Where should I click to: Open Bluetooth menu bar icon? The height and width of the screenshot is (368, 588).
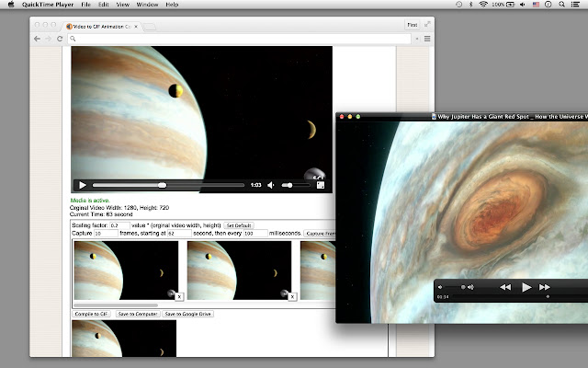(471, 5)
